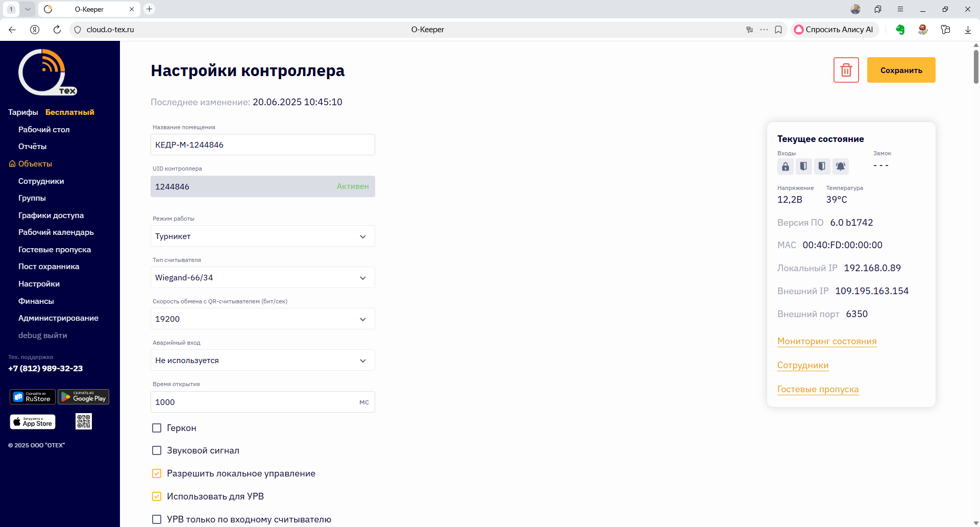Open the Мониторинг состояния link

pyautogui.click(x=826, y=341)
